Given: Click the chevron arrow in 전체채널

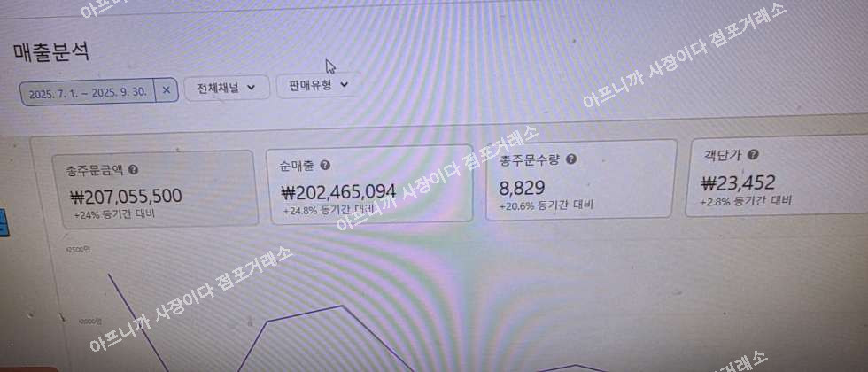Looking at the screenshot, I should click(x=252, y=87).
